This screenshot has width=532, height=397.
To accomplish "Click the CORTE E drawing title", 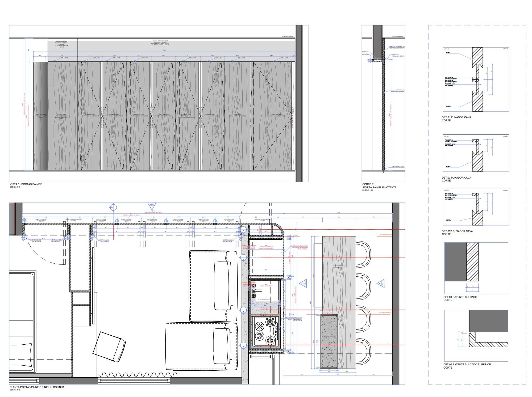I will [368, 184].
